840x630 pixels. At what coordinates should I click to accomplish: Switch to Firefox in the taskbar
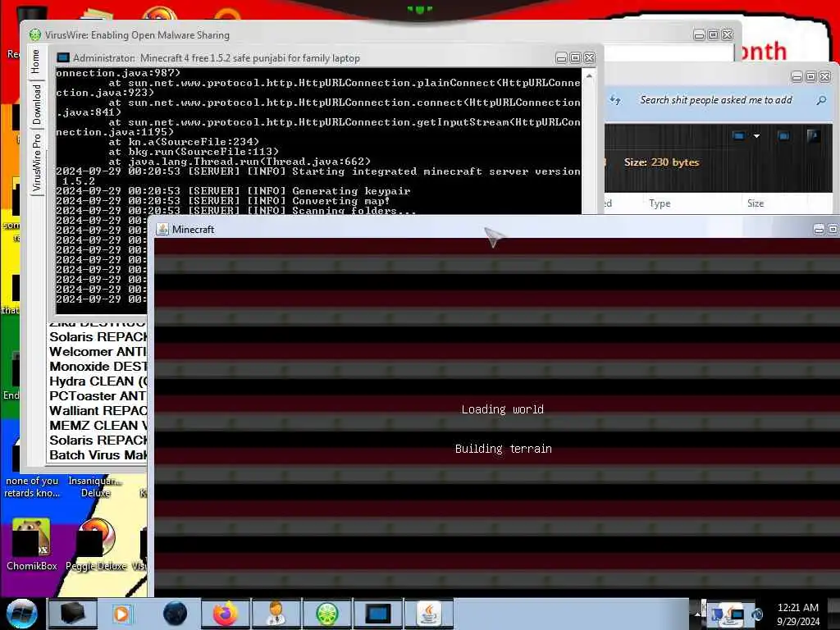pyautogui.click(x=226, y=614)
